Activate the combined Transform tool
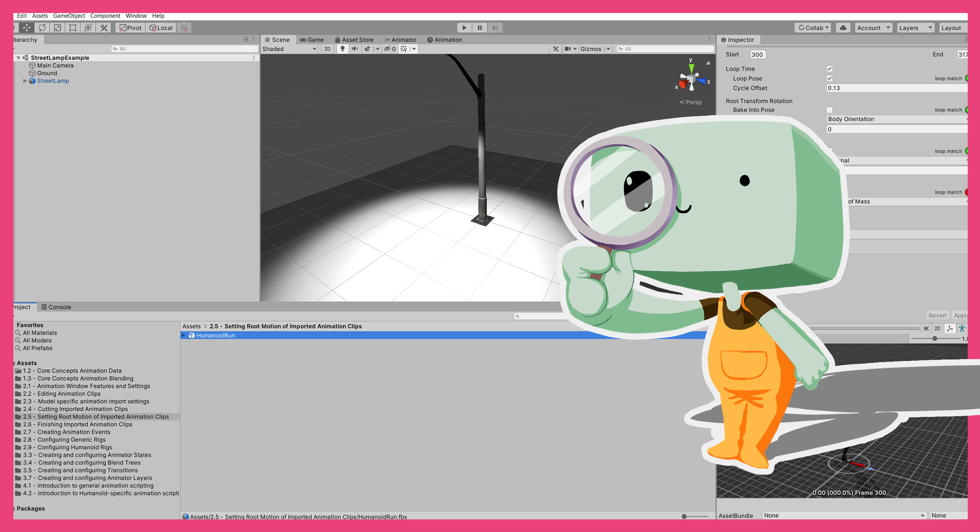Viewport: 980px width, 532px height. (x=88, y=28)
